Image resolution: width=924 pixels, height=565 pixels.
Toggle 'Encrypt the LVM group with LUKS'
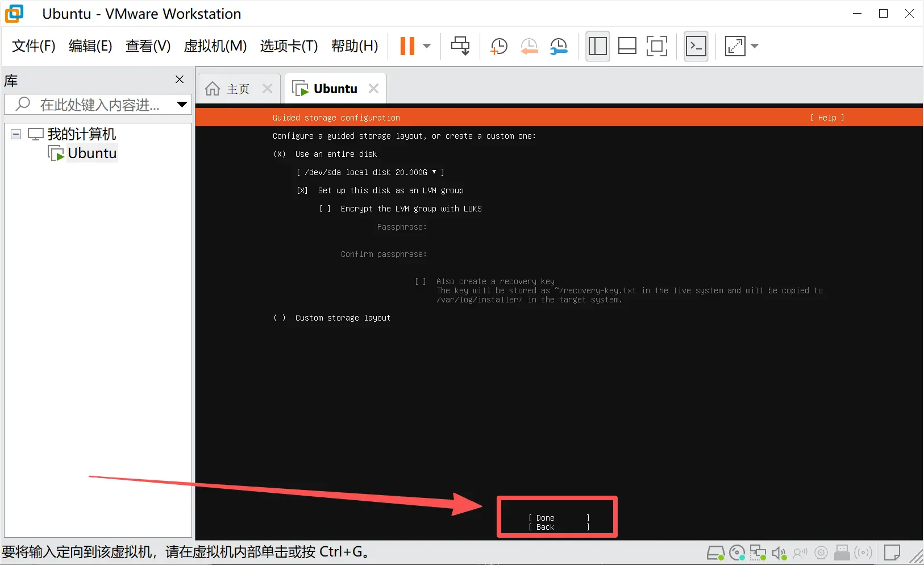(325, 209)
